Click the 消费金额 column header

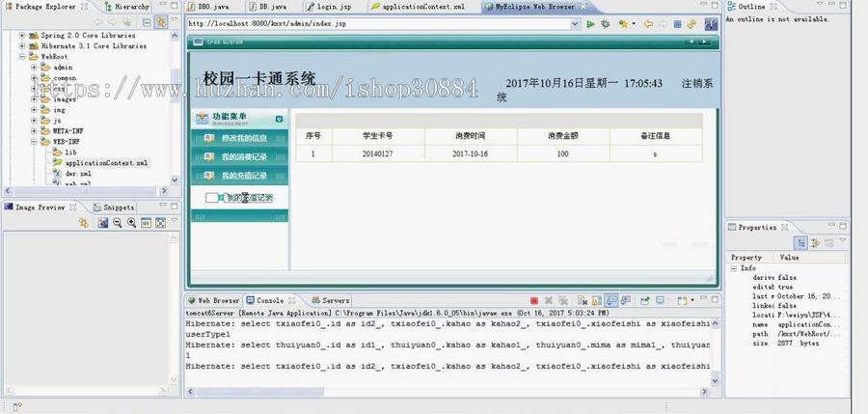tap(563, 136)
